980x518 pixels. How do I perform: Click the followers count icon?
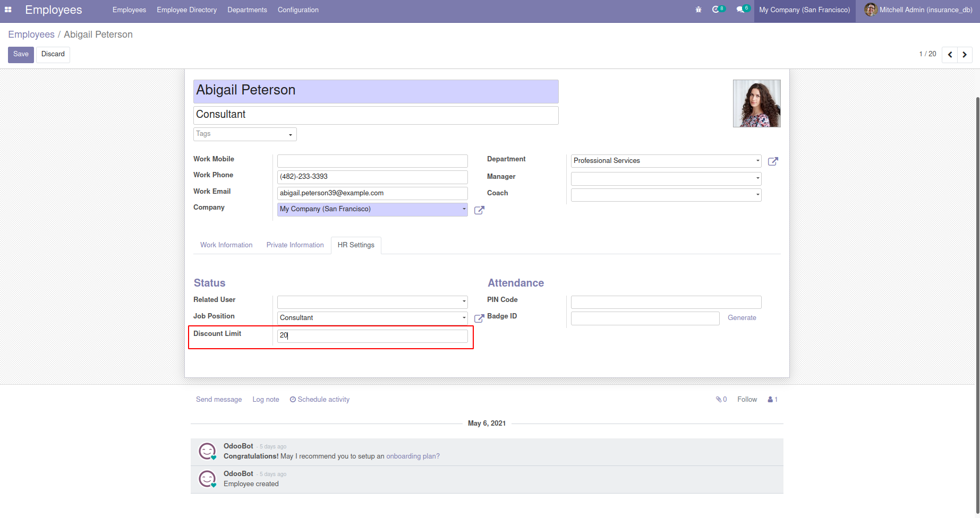coord(772,400)
